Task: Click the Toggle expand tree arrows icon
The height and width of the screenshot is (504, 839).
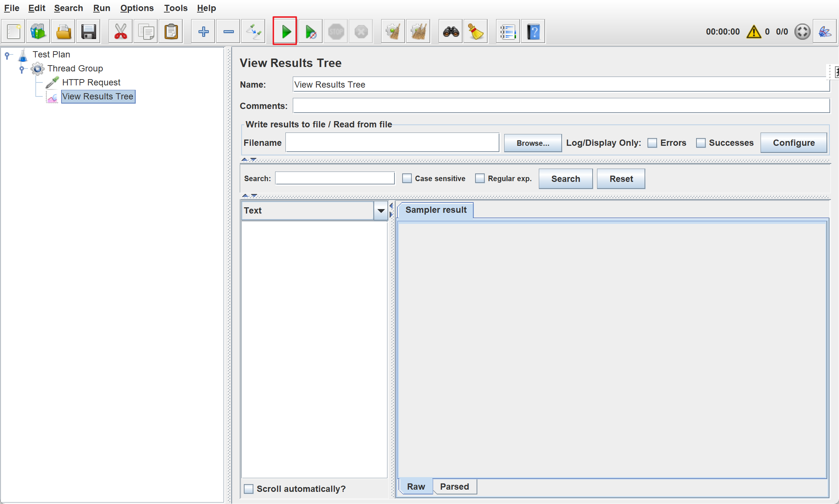Action: click(253, 32)
